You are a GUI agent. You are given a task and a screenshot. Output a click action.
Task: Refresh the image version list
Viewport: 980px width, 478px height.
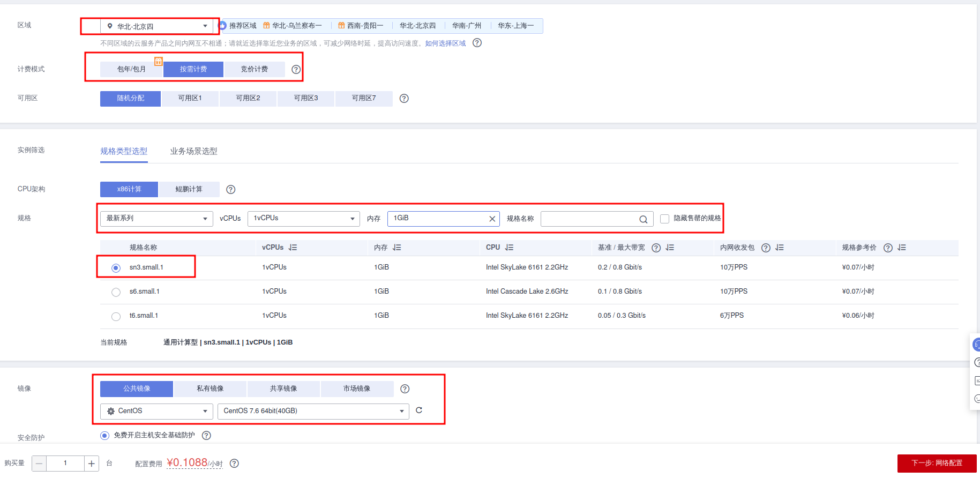tap(419, 410)
